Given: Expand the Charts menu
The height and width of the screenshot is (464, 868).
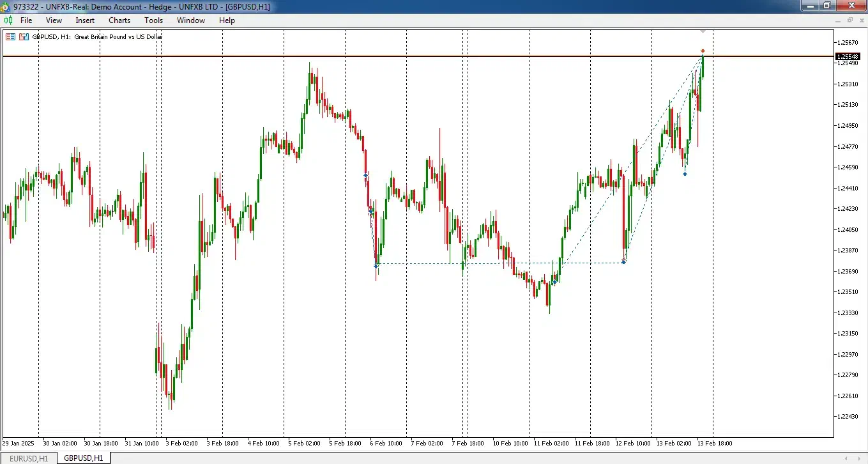Looking at the screenshot, I should pyautogui.click(x=119, y=20).
